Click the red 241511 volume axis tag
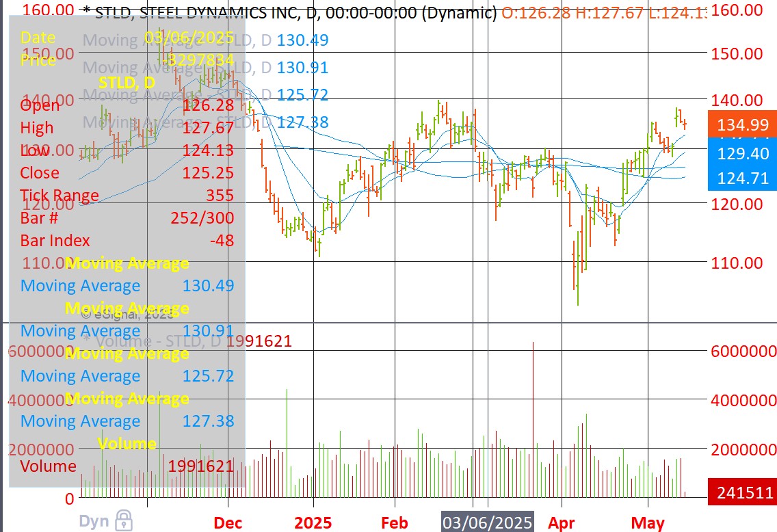Image resolution: width=777 pixels, height=532 pixels. (742, 492)
